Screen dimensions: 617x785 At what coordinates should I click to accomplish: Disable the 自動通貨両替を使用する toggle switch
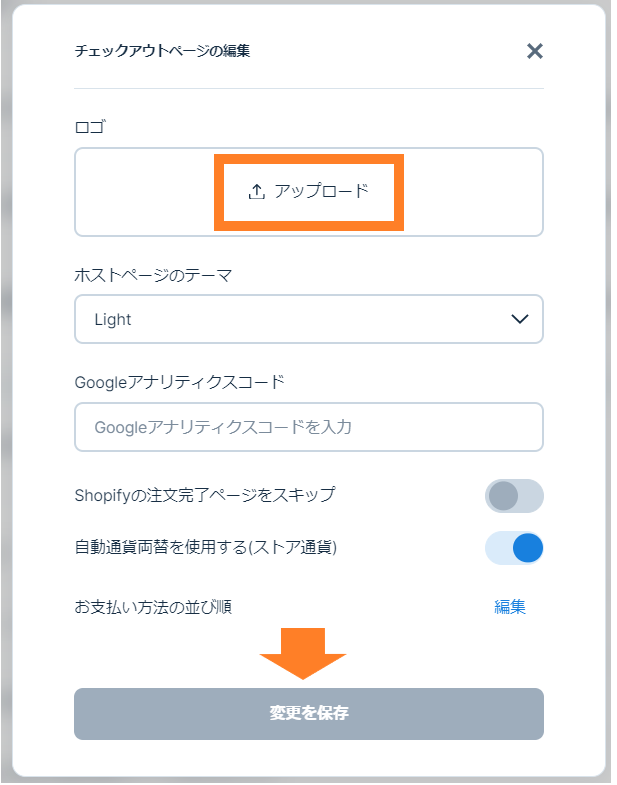click(514, 548)
